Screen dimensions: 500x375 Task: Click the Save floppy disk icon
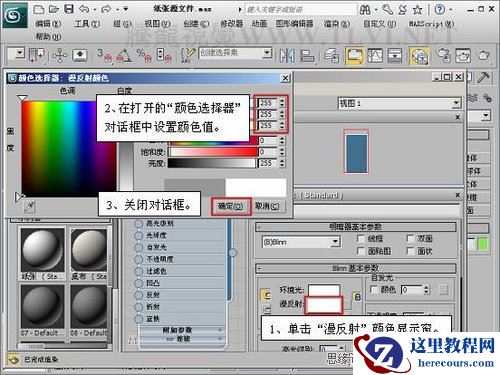[69, 9]
